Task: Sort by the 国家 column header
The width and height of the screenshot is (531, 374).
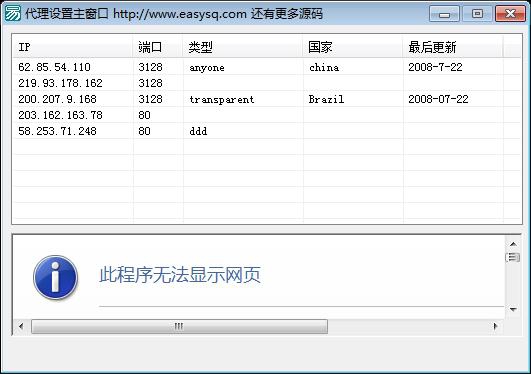Action: point(353,46)
